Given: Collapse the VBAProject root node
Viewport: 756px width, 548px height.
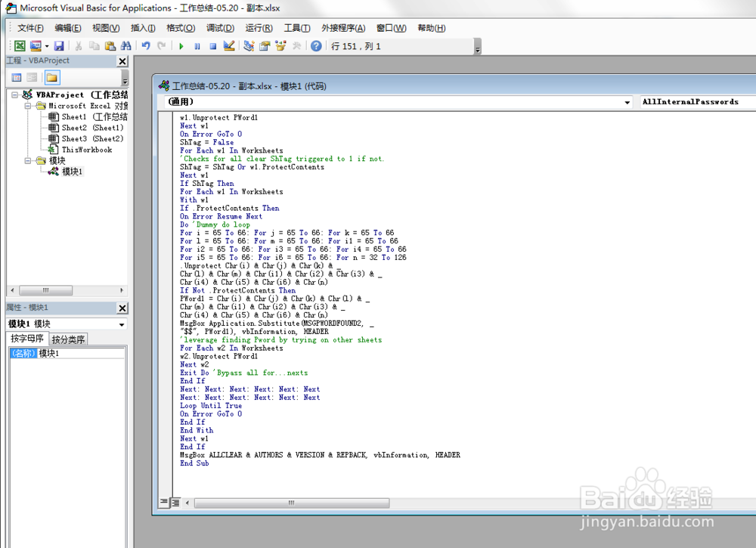Looking at the screenshot, I should coord(15,95).
